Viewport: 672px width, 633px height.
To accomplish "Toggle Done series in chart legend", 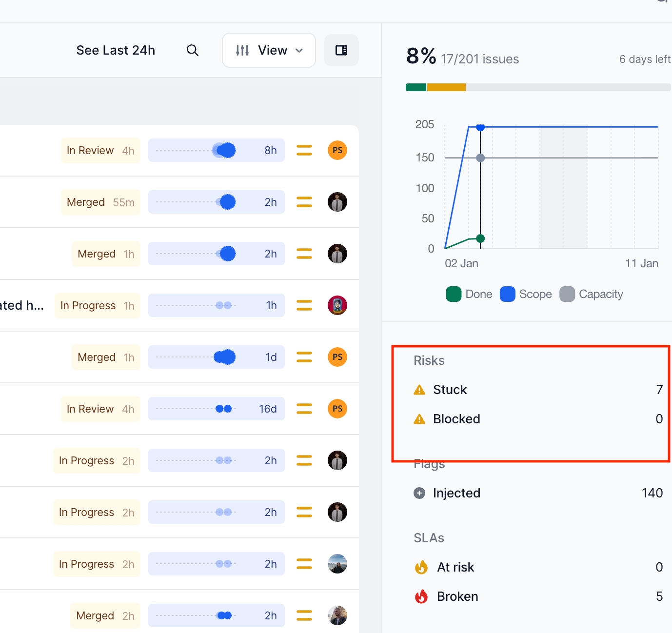I will click(x=469, y=294).
